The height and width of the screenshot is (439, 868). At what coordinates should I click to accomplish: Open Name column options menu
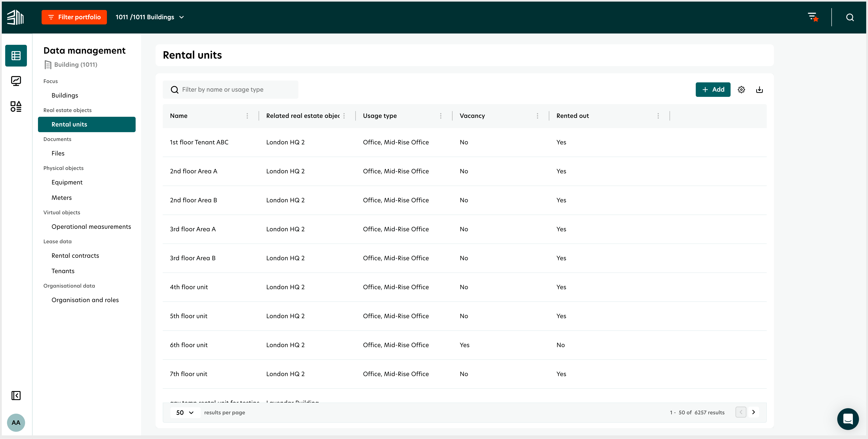click(x=247, y=116)
